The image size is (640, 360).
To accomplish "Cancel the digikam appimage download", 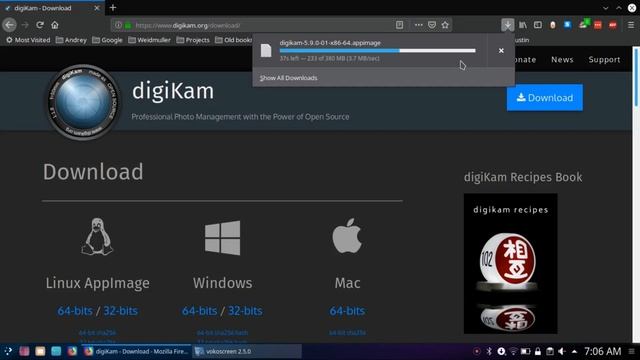I will coord(501,51).
